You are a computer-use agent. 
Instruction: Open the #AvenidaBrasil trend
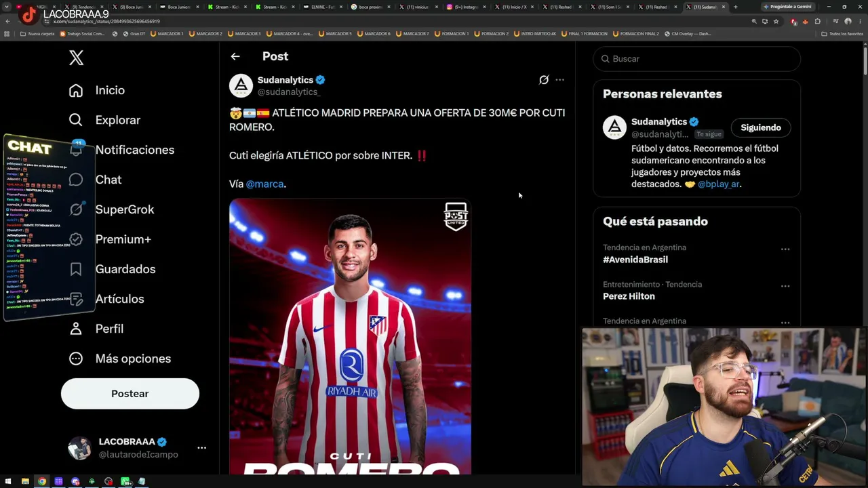pyautogui.click(x=635, y=260)
